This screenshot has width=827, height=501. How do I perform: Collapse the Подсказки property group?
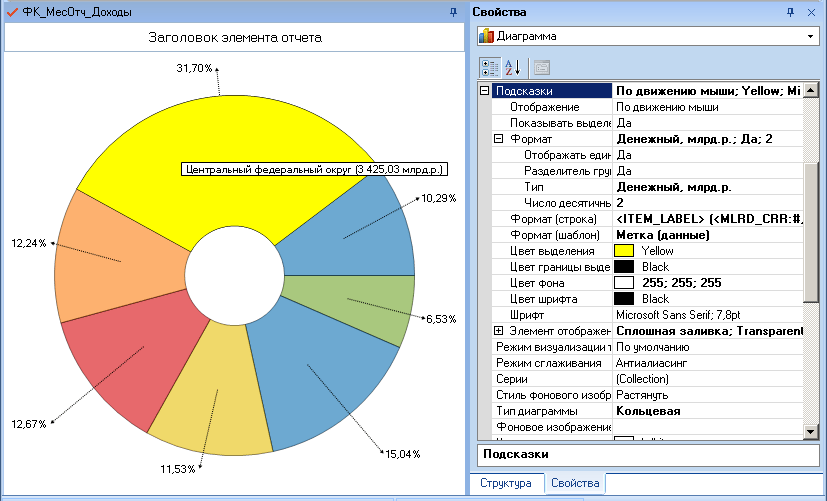(x=485, y=91)
